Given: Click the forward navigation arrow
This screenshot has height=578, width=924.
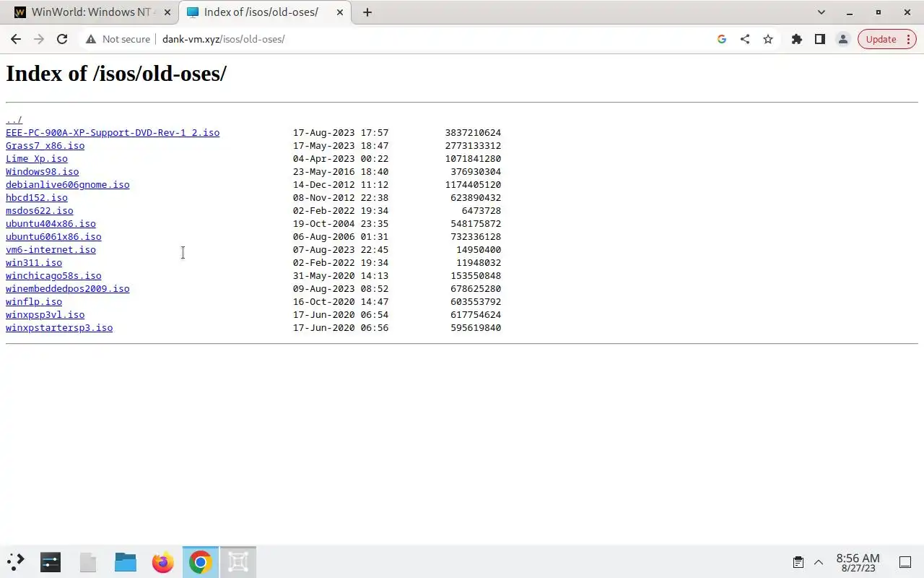Looking at the screenshot, I should 39,39.
